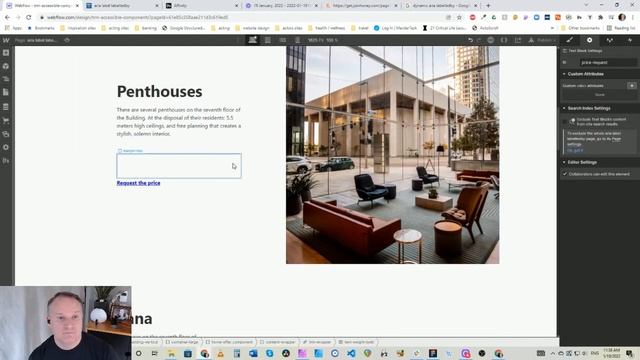Image resolution: width=640 pixels, height=360 pixels.
Task: Select content-wrapper in breadcrumb bar
Action: point(278,342)
